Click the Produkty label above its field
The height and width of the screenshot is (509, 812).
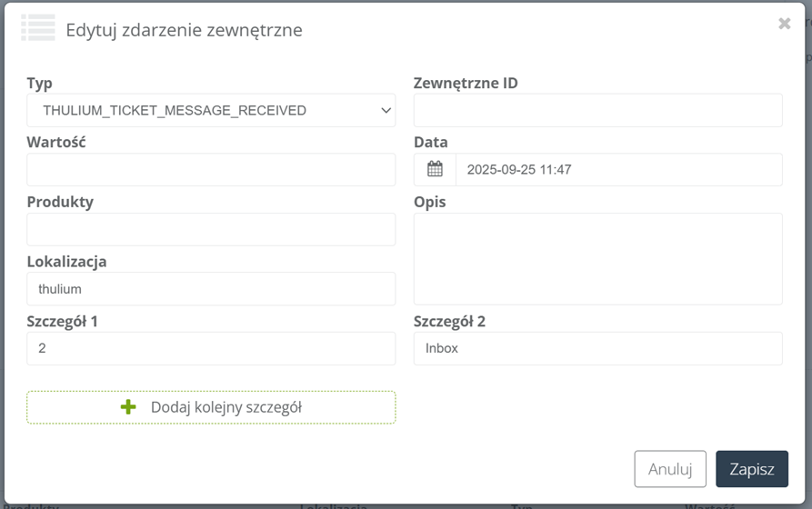(60, 202)
